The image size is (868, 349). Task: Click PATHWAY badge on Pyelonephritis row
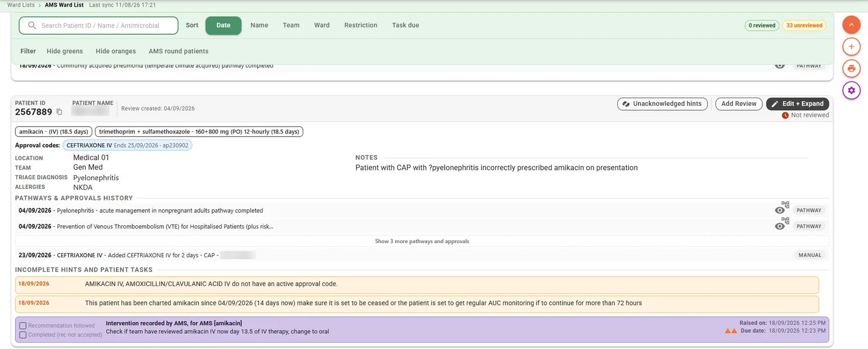click(809, 211)
